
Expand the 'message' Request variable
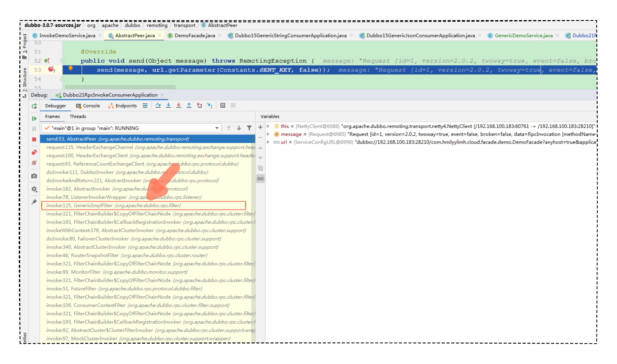point(268,134)
